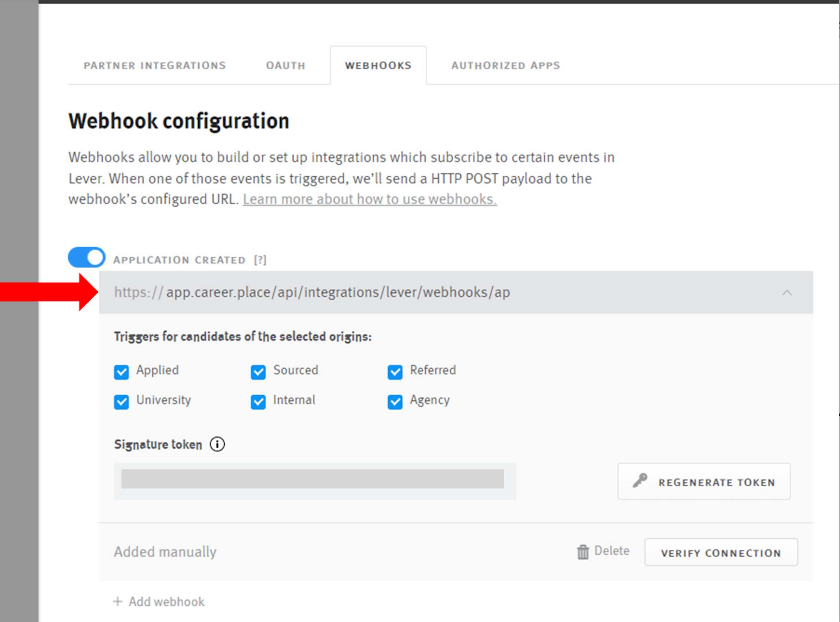Disable the Referred origin trigger

[x=394, y=371]
